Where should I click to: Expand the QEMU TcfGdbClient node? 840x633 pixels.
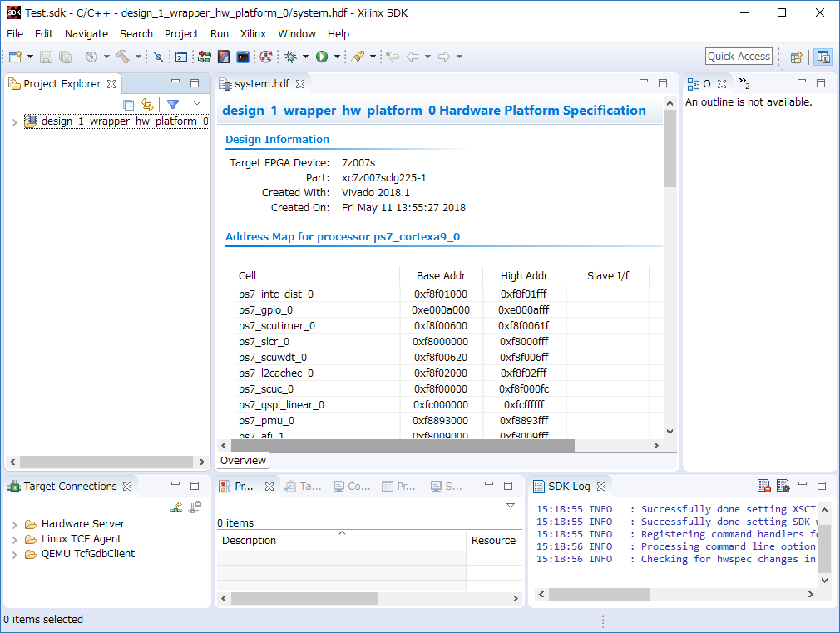coord(14,555)
